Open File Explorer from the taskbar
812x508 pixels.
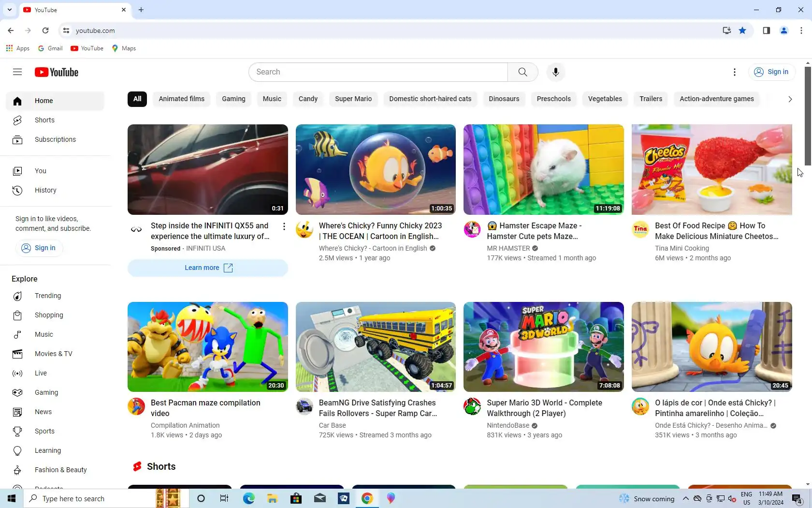[x=272, y=498]
